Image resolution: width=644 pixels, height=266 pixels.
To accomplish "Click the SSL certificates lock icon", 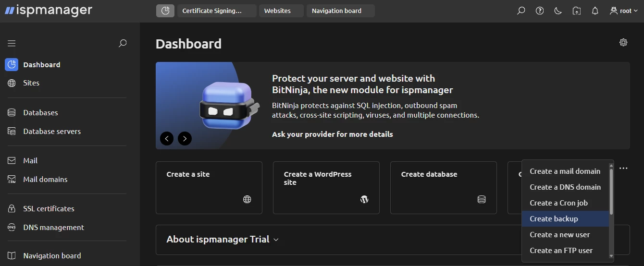I will [x=12, y=209].
